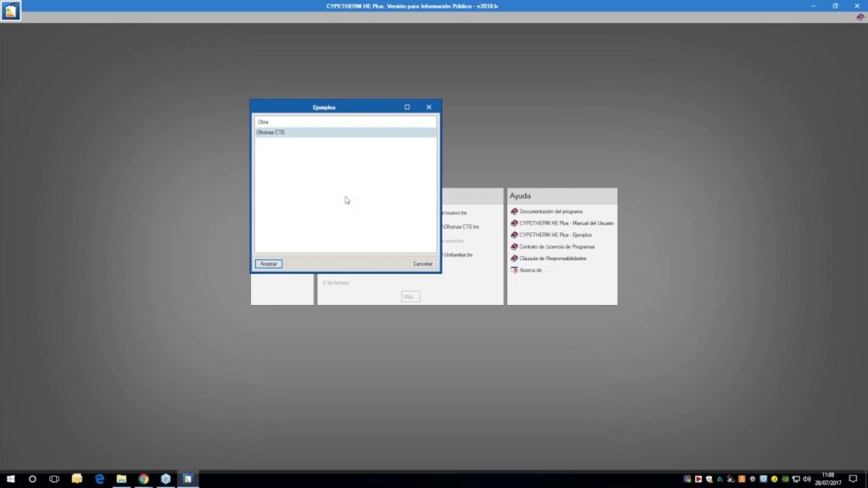Open Task View on the taskbar
Screen dimensions: 868x488
pos(55,479)
